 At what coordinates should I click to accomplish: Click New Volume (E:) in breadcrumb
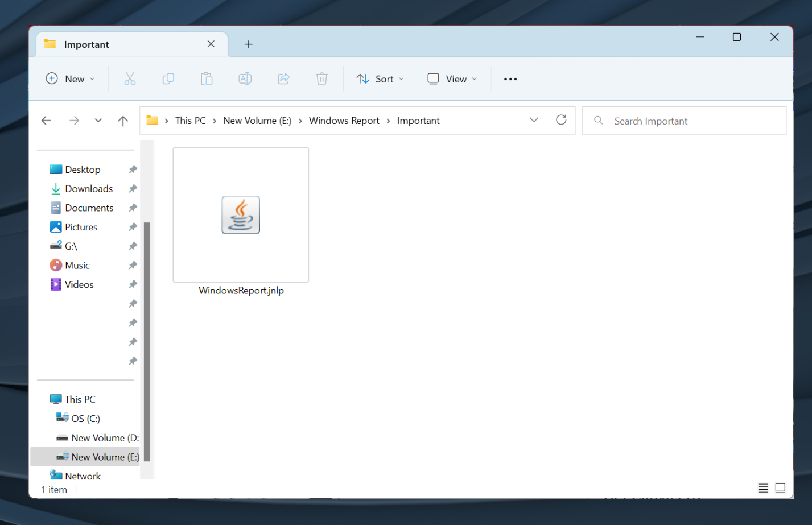(257, 121)
